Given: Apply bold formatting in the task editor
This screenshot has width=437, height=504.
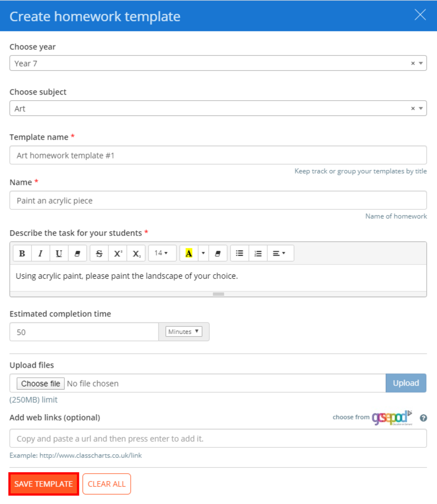Looking at the screenshot, I should [22, 253].
